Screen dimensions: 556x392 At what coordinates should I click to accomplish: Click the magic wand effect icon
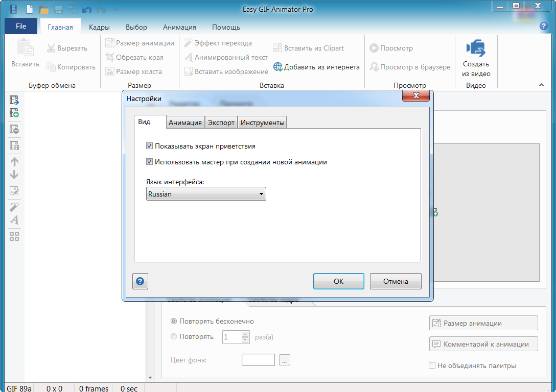click(14, 207)
